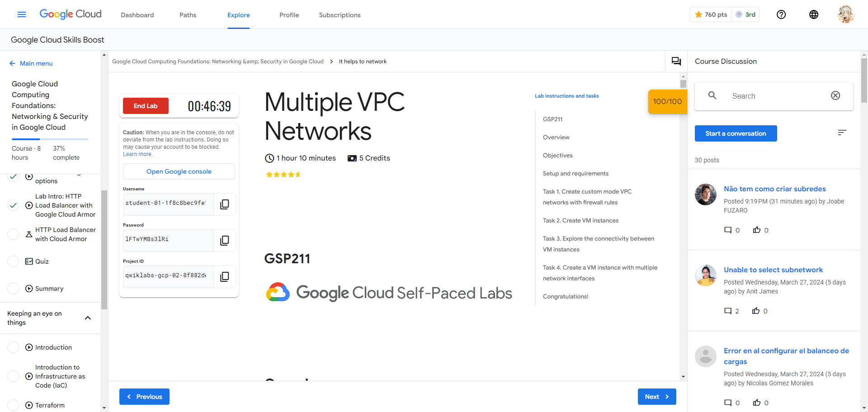This screenshot has width=868, height=412.
Task: Go to the Dashboard tab
Action: (x=137, y=15)
